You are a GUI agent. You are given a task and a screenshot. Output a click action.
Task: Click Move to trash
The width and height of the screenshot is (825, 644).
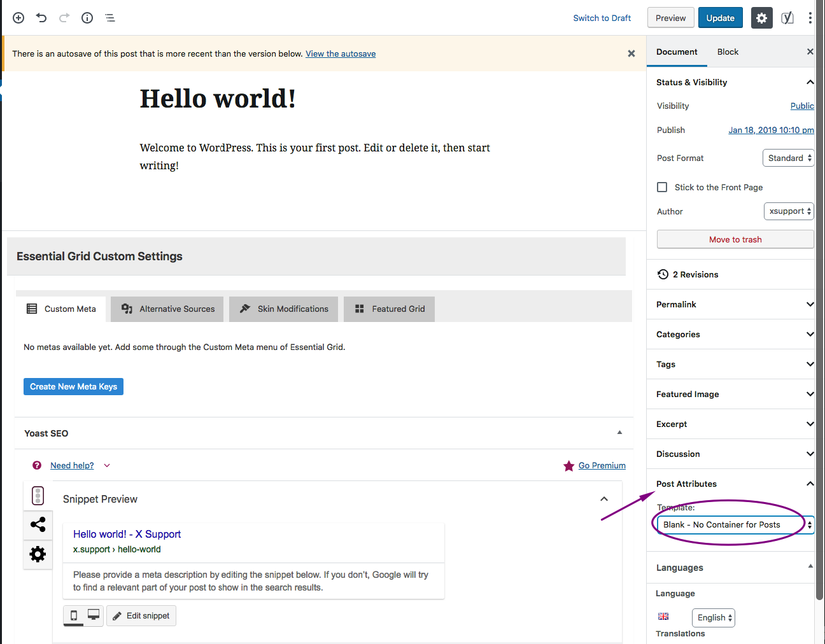[735, 239]
